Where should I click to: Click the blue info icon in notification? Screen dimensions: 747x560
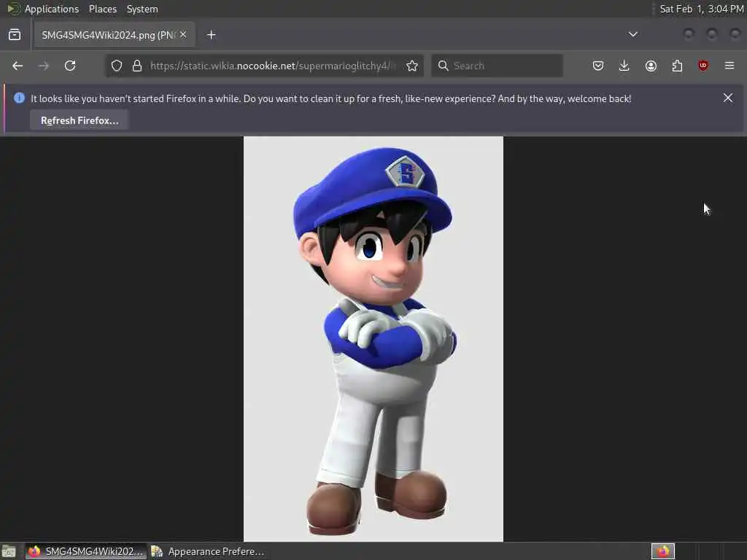point(19,98)
